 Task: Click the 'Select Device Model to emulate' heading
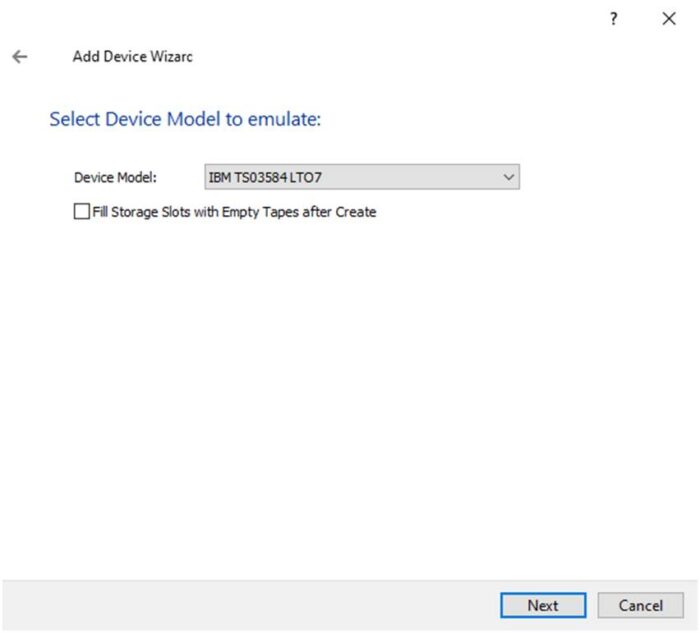[185, 120]
